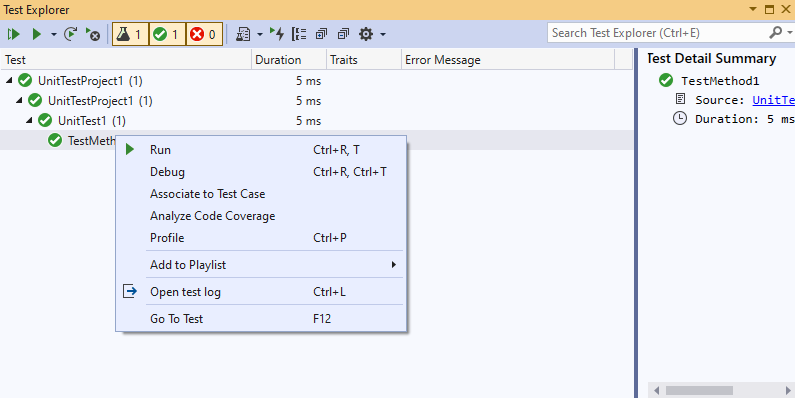Click the search magnifier icon
The height and width of the screenshot is (398, 795).
775,32
